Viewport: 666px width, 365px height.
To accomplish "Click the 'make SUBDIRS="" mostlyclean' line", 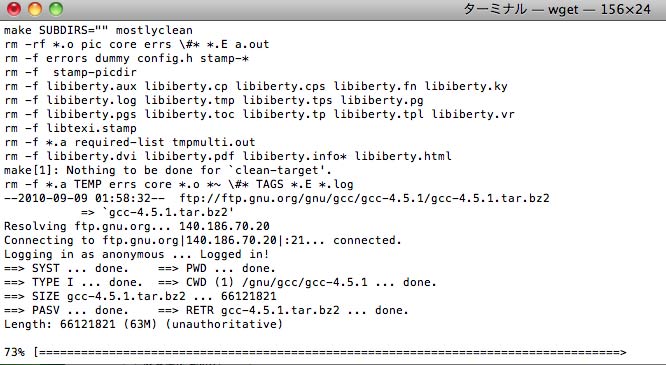I will (x=98, y=30).
